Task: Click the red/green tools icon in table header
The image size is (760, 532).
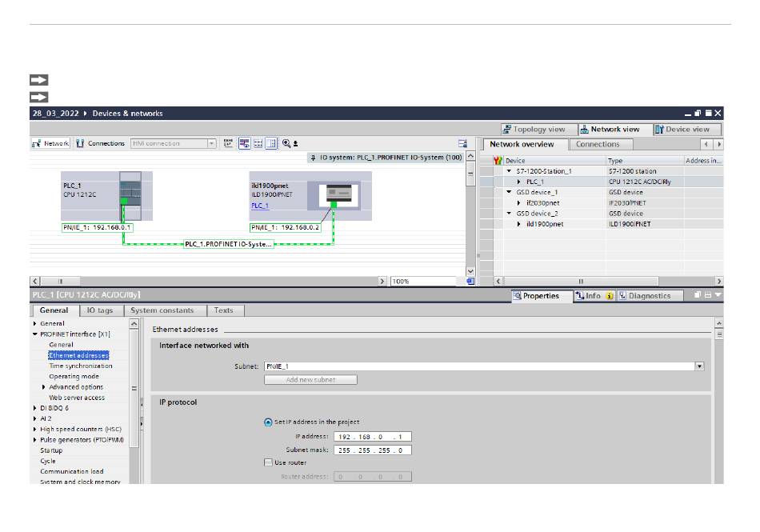Action: pos(498,160)
